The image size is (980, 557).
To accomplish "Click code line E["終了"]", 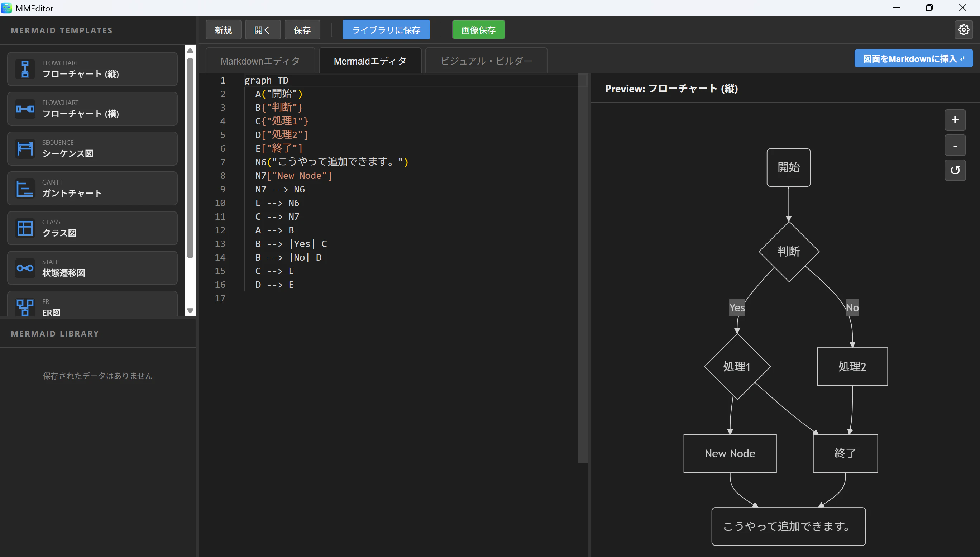I will pos(279,148).
